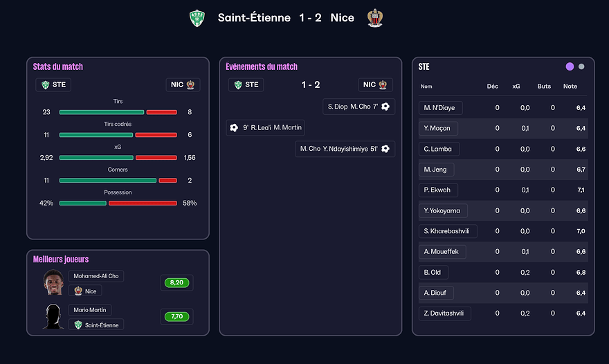Viewport: 609px width, 364px height.
Task: Click the Nom column header
Action: tap(426, 87)
